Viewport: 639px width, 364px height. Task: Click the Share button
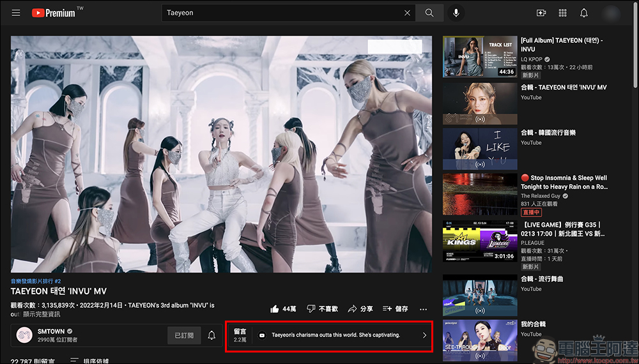[x=360, y=308]
